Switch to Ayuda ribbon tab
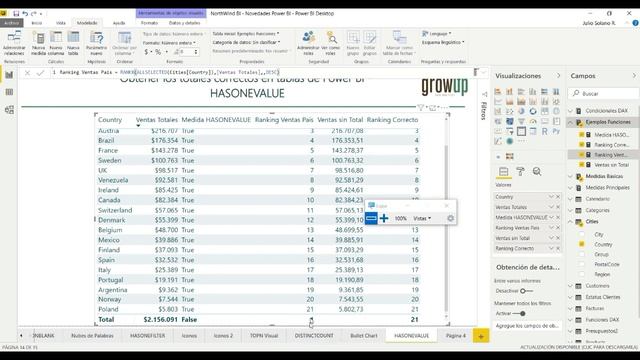This screenshot has width=640, height=360. [119, 23]
